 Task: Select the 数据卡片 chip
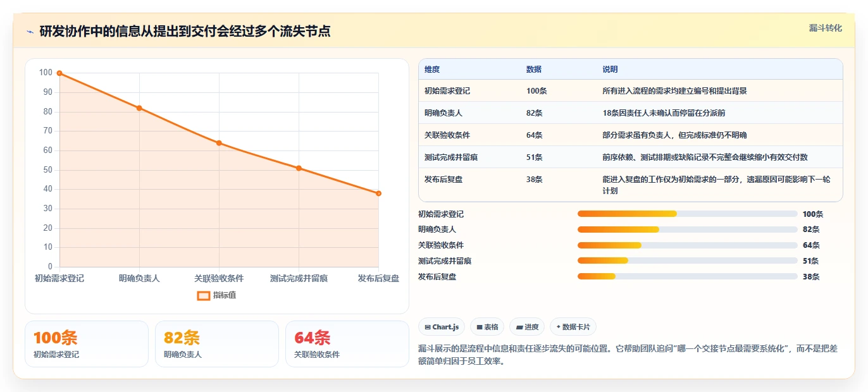pyautogui.click(x=573, y=327)
